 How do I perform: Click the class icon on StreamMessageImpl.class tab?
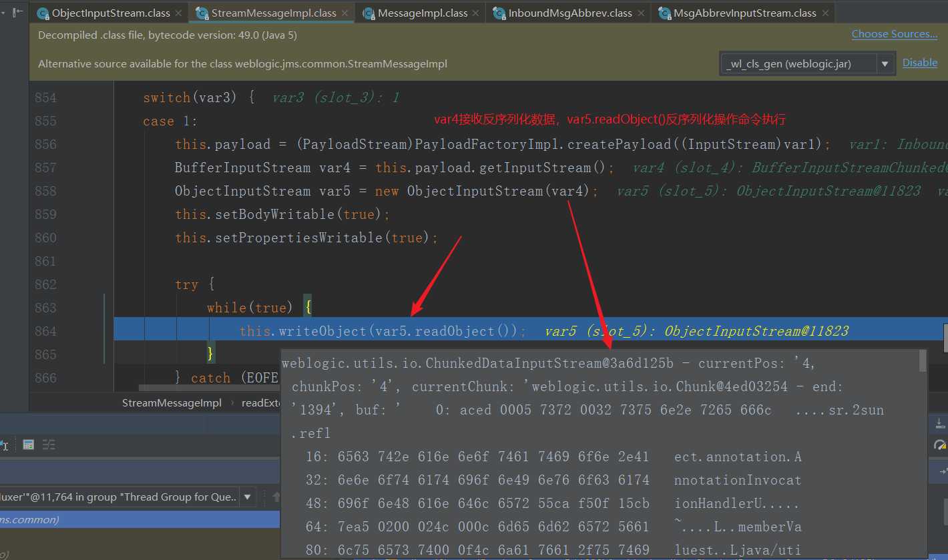pyautogui.click(x=202, y=13)
